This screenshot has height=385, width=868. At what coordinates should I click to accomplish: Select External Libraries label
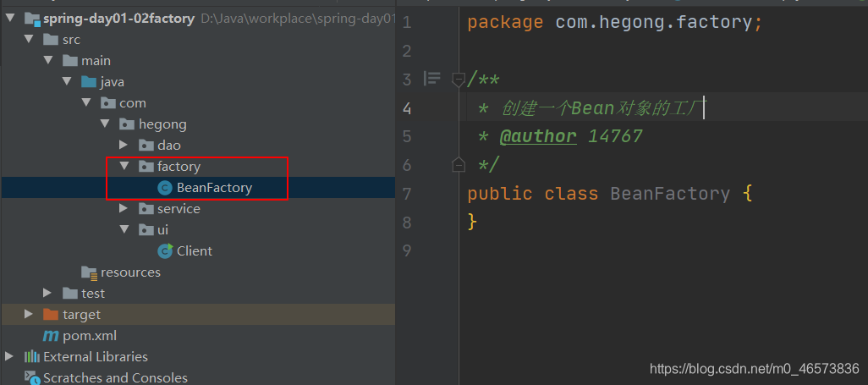point(96,357)
